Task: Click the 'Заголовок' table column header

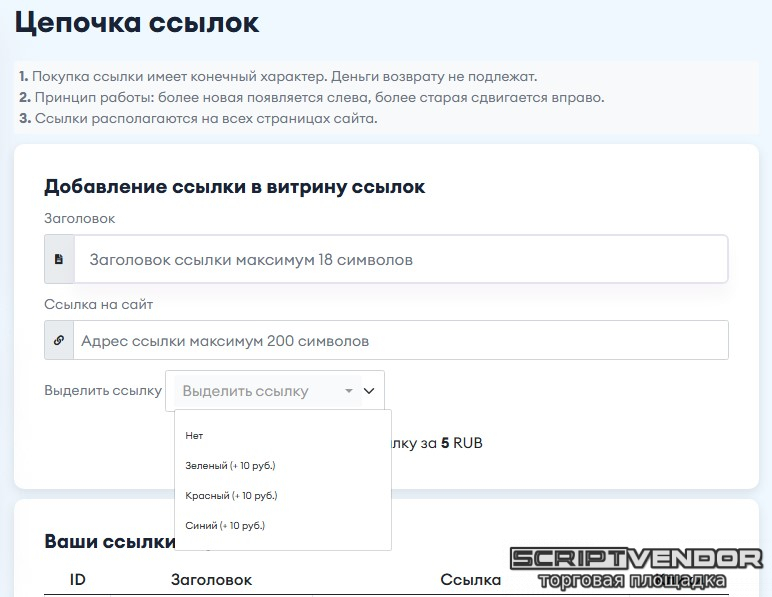Action: point(211,579)
